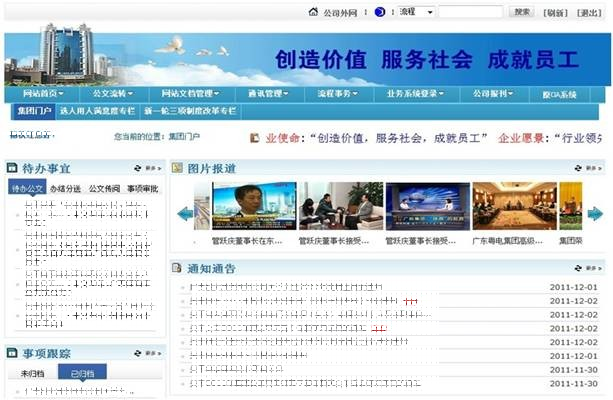Click the carousel next arrow
Image resolution: width=613 pixels, height=400 pixels.
click(595, 214)
